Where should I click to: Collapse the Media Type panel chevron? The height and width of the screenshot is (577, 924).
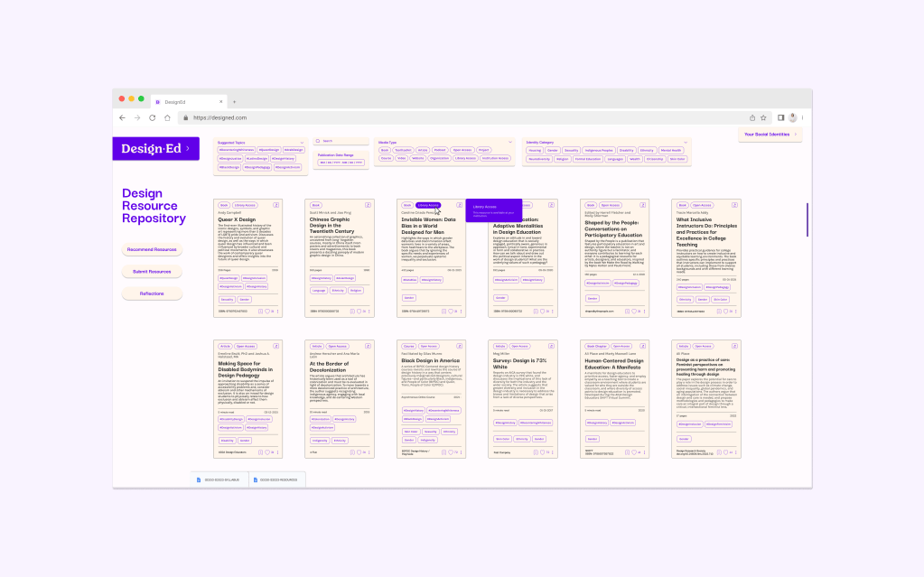(511, 142)
